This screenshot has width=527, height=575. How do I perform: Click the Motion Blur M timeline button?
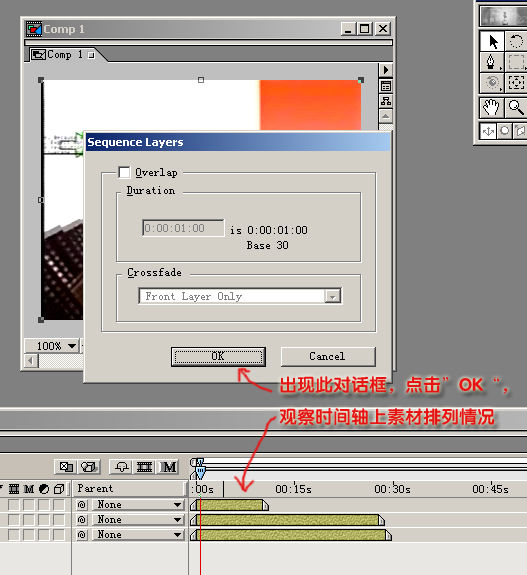(x=169, y=467)
